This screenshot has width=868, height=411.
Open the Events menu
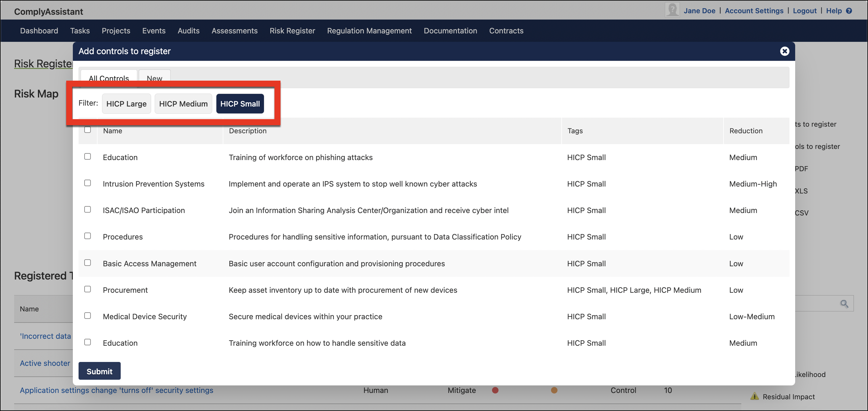(x=154, y=31)
